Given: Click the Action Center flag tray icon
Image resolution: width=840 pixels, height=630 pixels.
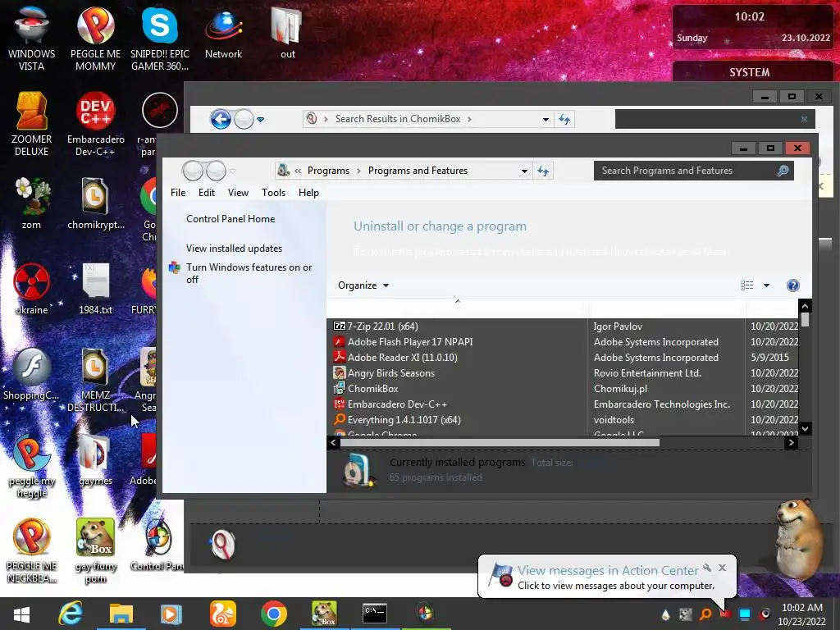Looking at the screenshot, I should [725, 614].
